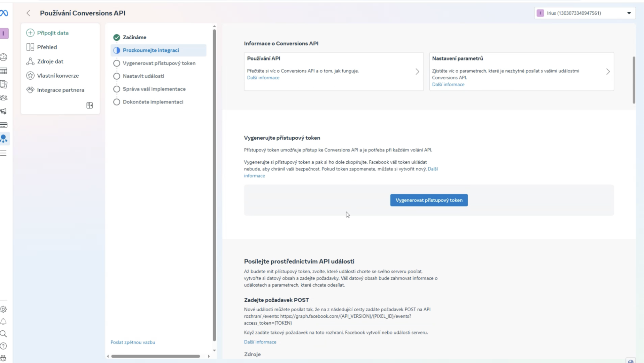The height and width of the screenshot is (363, 644).
Task: Click the Poslat zpětnou vazbu link
Action: (133, 342)
